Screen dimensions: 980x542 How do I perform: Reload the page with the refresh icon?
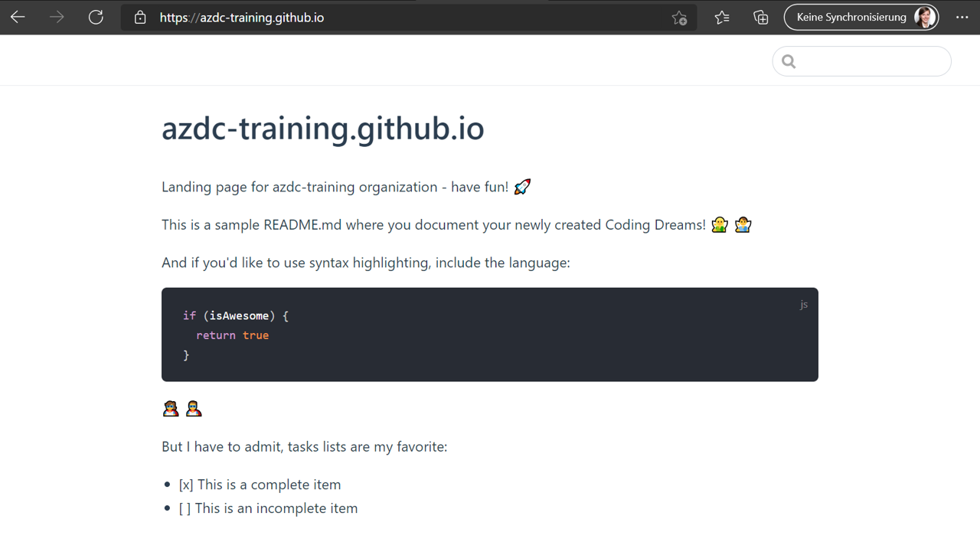(x=96, y=17)
